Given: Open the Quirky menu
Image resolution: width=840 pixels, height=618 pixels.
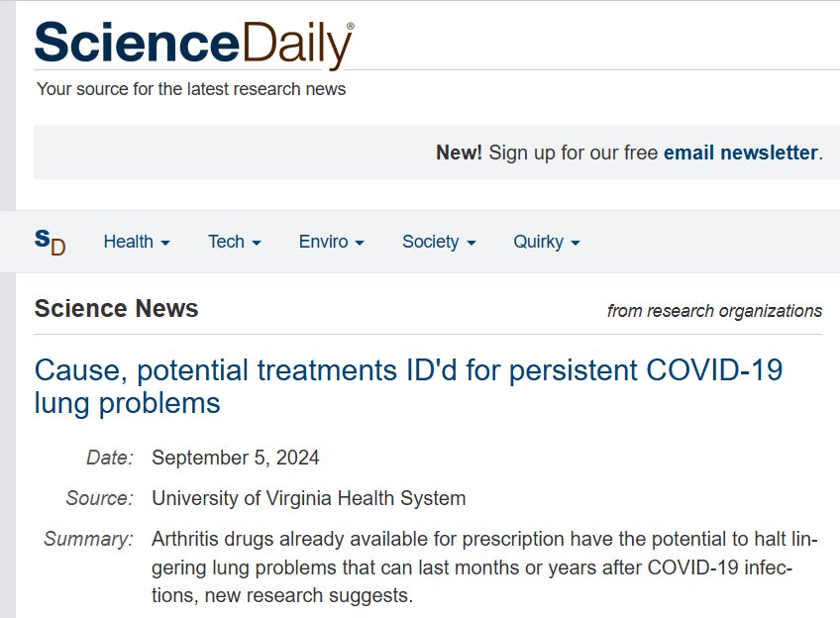Looking at the screenshot, I should (x=546, y=242).
